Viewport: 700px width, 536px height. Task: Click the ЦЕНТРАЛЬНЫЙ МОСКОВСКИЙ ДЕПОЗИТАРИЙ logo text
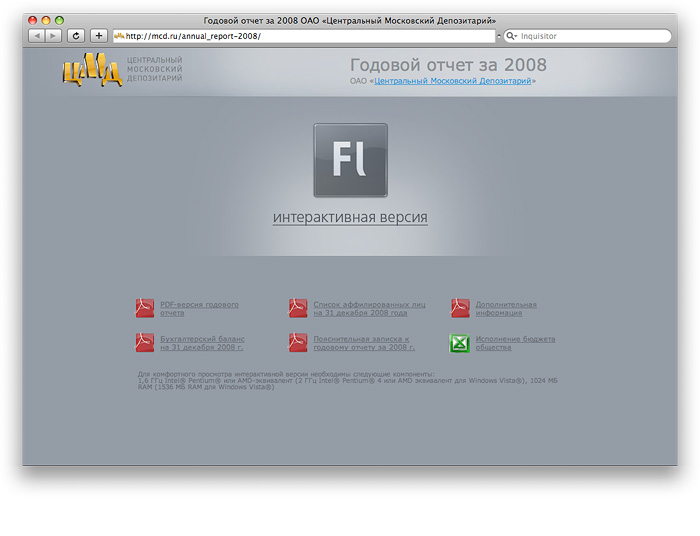point(154,69)
